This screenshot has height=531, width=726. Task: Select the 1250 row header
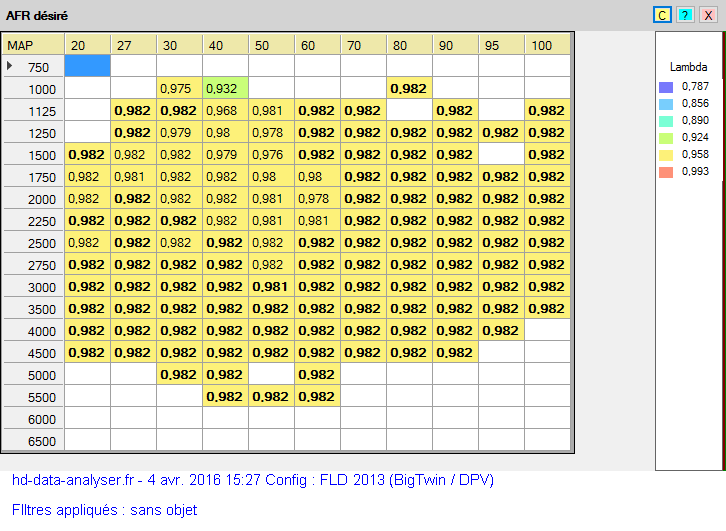click(33, 132)
